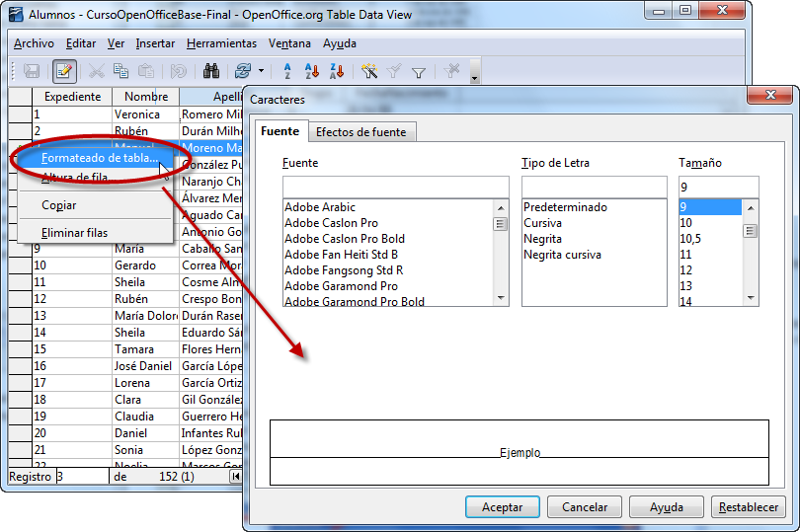Viewport: 800px width, 532px height.
Task: Click the Cancelar button
Action: pos(585,507)
